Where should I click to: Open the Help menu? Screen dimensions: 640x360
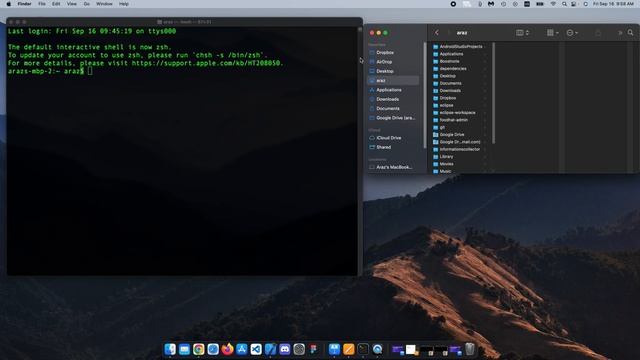tap(124, 4)
